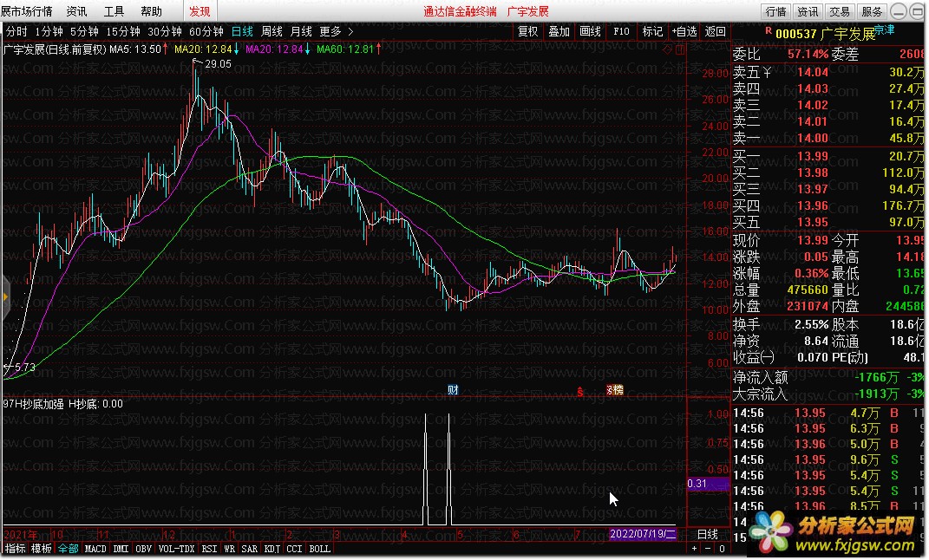
Task: Click the 资讯 button at top right
Action: (808, 11)
